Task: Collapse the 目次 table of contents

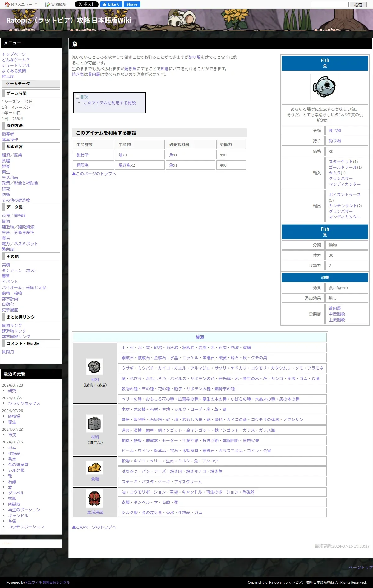Action: [x=78, y=97]
